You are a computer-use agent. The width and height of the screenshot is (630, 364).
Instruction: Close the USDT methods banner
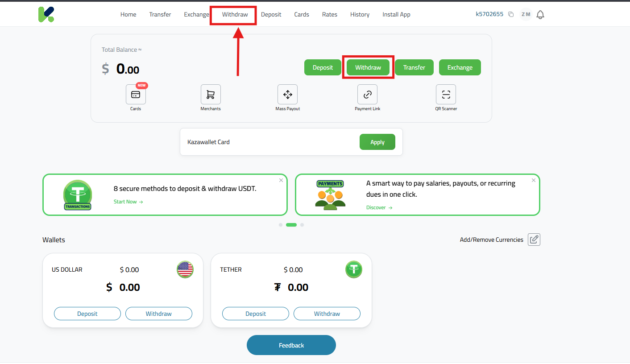[281, 180]
